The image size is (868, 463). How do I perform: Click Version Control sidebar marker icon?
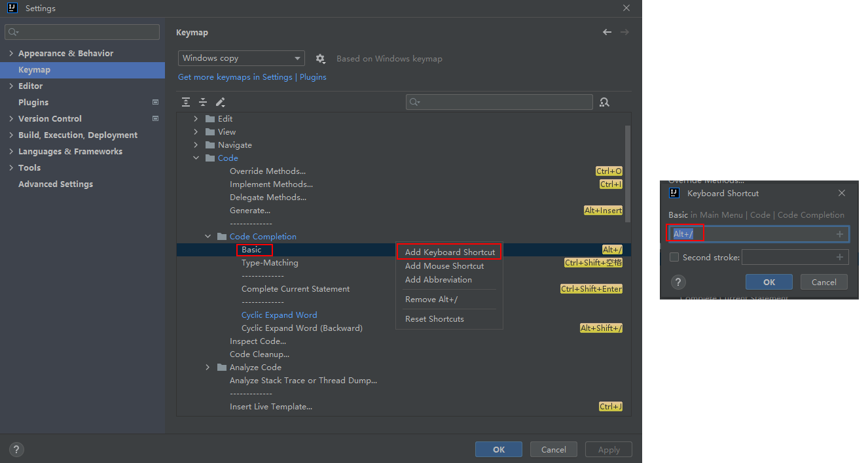[x=155, y=118]
